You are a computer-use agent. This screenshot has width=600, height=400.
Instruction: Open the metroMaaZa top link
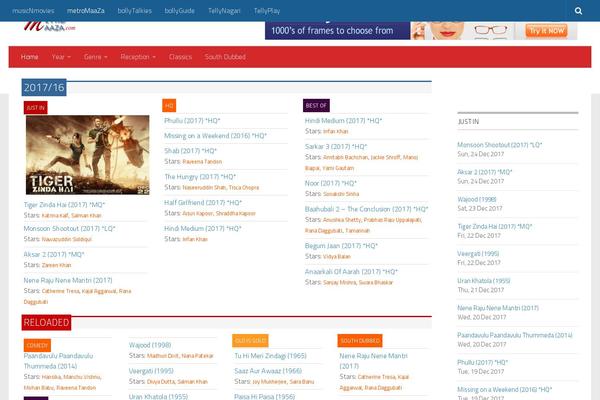click(x=86, y=11)
